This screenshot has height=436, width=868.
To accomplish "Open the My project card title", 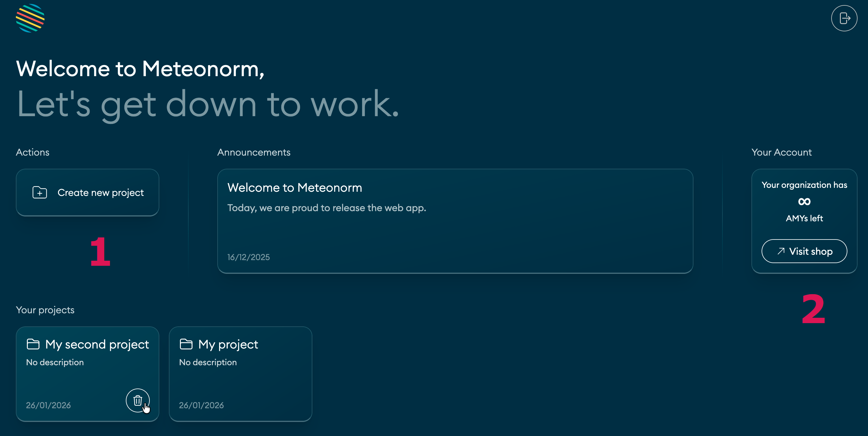I will click(228, 344).
